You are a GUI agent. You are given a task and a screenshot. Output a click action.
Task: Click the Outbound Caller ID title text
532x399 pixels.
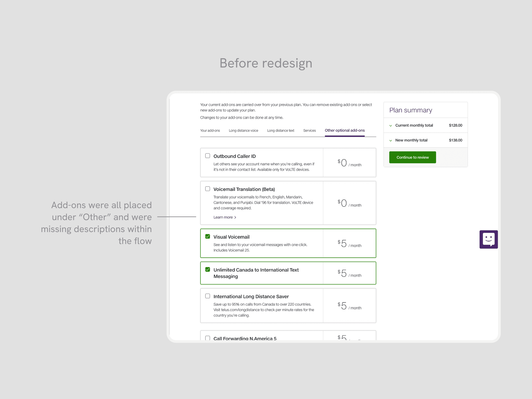click(x=234, y=156)
